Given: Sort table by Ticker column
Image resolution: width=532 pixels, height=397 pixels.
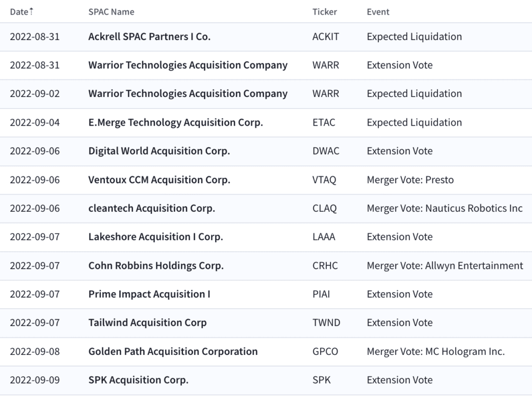Looking at the screenshot, I should click(324, 12).
